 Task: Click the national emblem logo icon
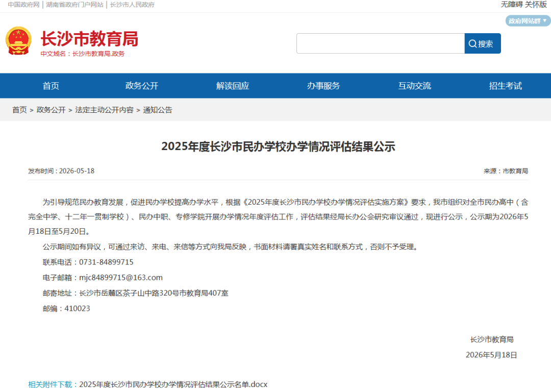18,41
